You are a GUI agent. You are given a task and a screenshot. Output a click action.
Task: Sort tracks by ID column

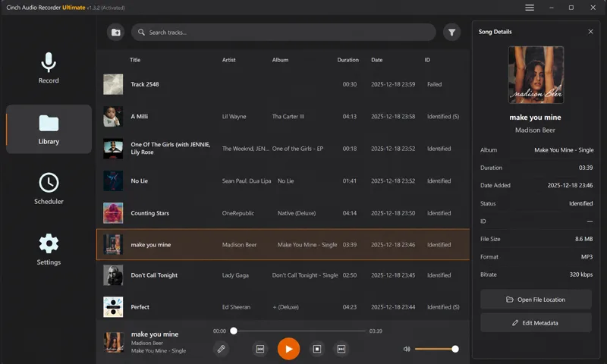427,60
